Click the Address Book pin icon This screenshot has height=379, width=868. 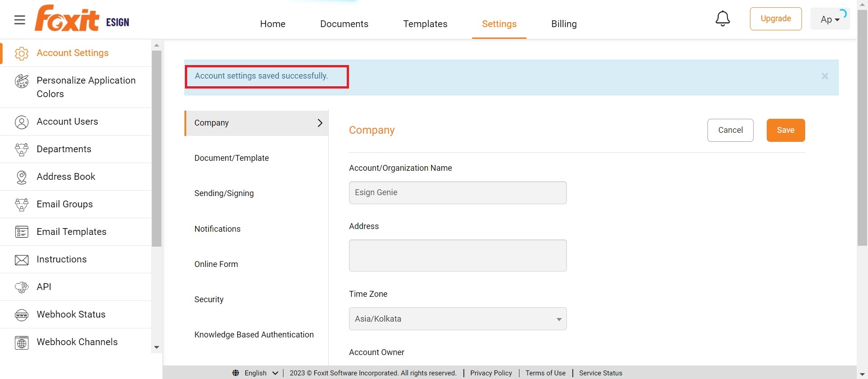point(22,177)
